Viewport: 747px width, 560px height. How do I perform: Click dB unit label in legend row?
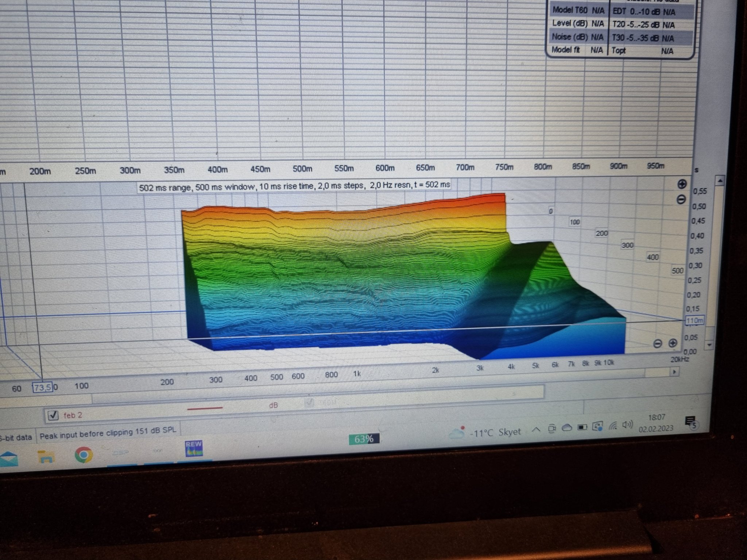273,405
